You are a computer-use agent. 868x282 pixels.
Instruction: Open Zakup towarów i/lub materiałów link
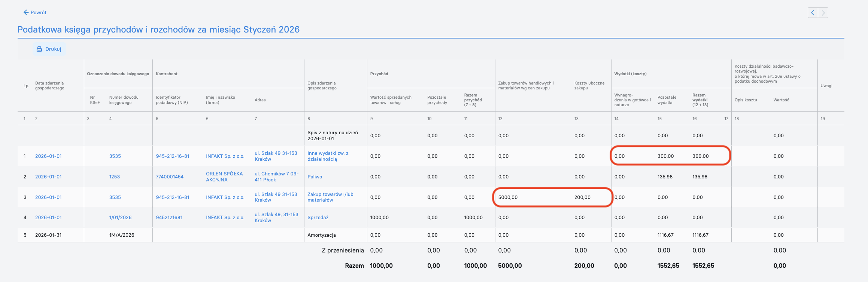click(330, 197)
